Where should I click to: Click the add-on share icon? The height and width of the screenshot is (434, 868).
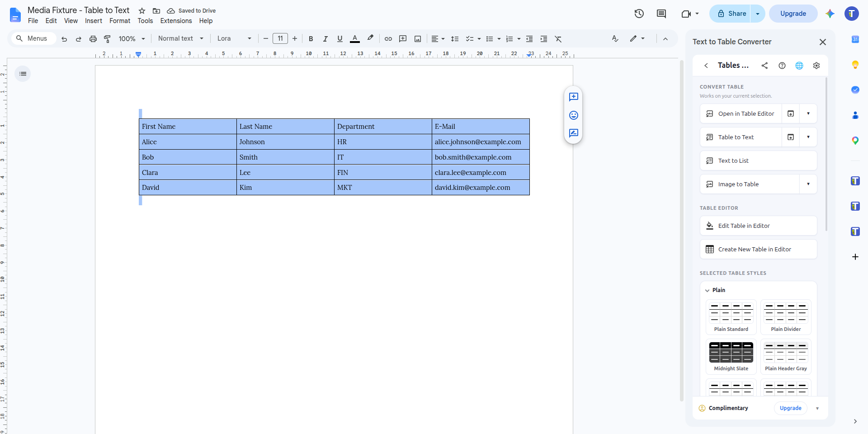(764, 66)
